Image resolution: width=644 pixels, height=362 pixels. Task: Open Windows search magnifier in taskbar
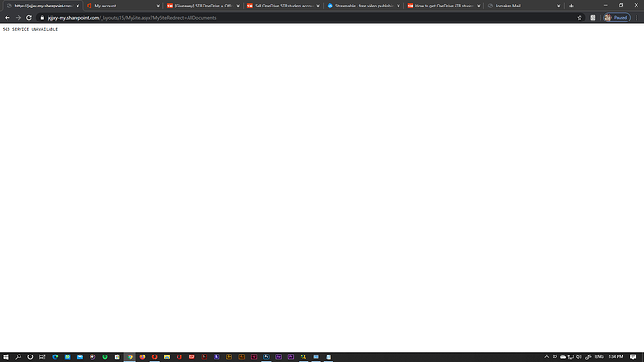click(18, 357)
